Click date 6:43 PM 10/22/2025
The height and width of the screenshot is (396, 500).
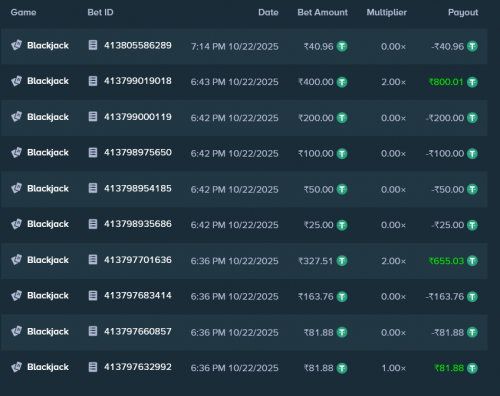tap(234, 82)
